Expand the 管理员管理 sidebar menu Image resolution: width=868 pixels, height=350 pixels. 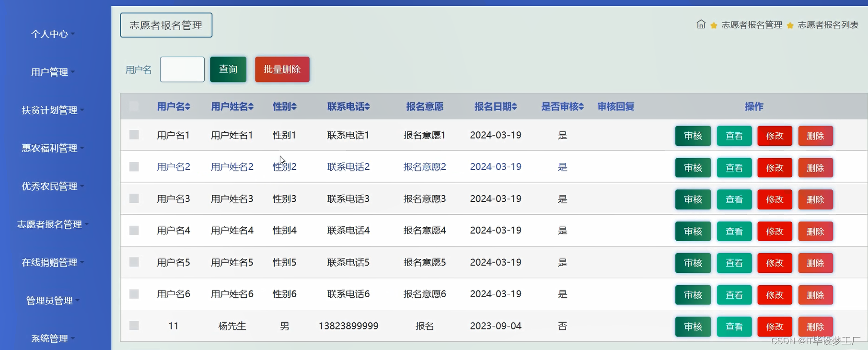click(x=53, y=301)
